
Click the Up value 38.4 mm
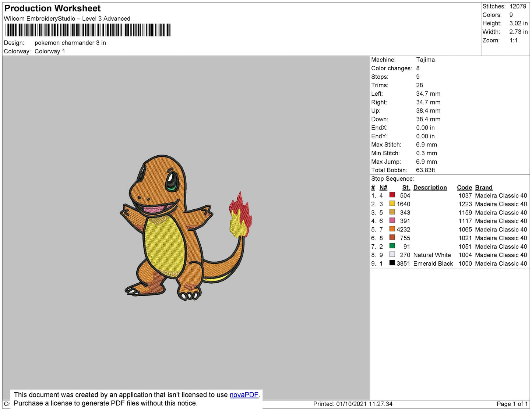pos(428,111)
